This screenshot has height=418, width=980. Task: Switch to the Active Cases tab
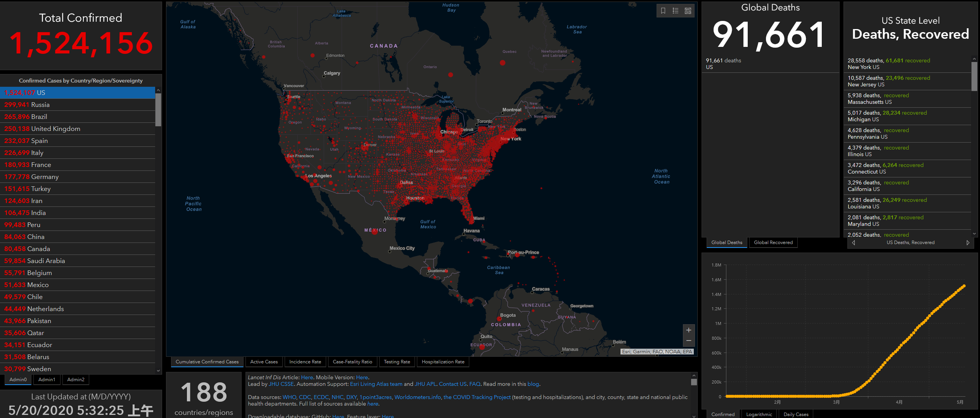(264, 362)
